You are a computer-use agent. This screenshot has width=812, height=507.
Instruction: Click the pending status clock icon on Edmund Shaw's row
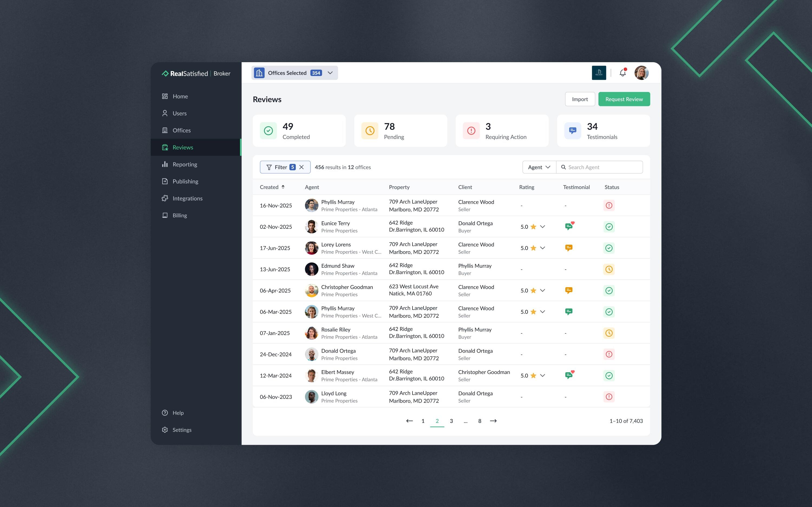(609, 269)
